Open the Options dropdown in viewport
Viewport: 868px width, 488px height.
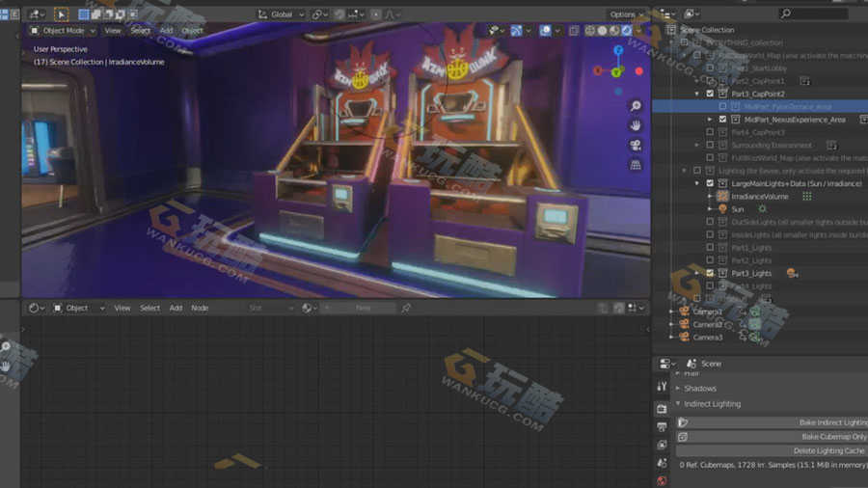pyautogui.click(x=626, y=14)
